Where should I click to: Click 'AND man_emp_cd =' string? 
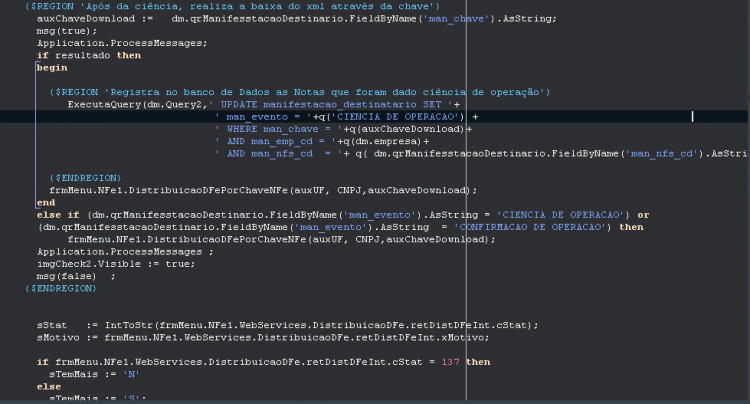coord(275,142)
